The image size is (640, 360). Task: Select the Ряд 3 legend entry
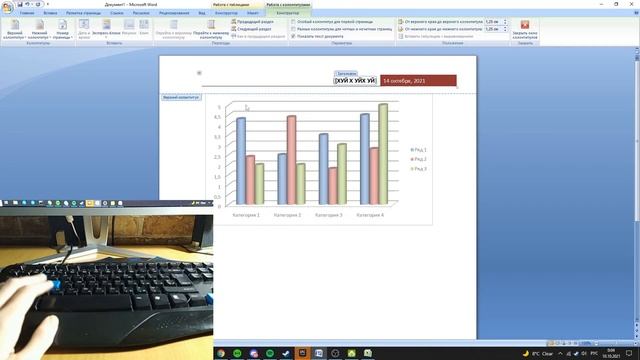click(419, 169)
